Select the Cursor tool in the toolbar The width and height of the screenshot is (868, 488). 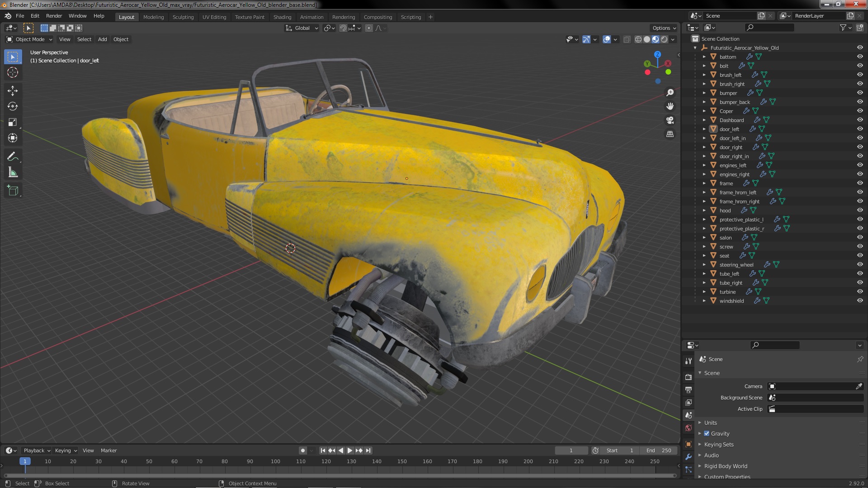[x=13, y=72]
